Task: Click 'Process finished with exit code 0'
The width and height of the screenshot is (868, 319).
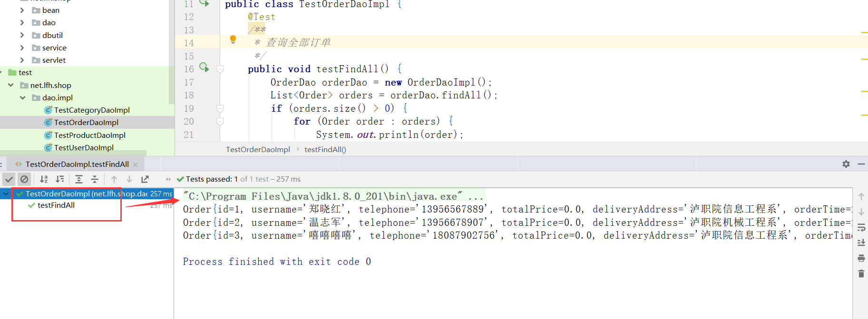Action: [277, 261]
